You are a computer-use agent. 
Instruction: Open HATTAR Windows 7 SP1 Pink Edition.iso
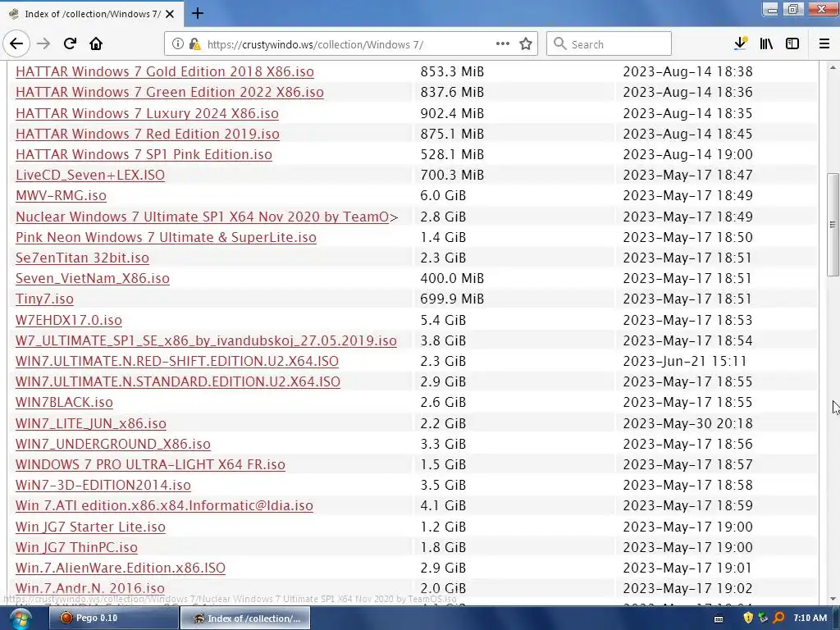(144, 155)
